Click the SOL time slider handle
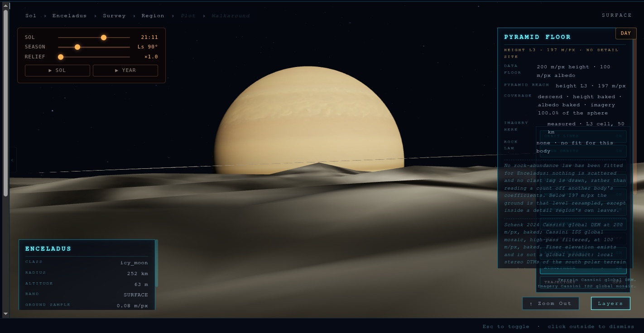644x333 pixels. pos(104,38)
